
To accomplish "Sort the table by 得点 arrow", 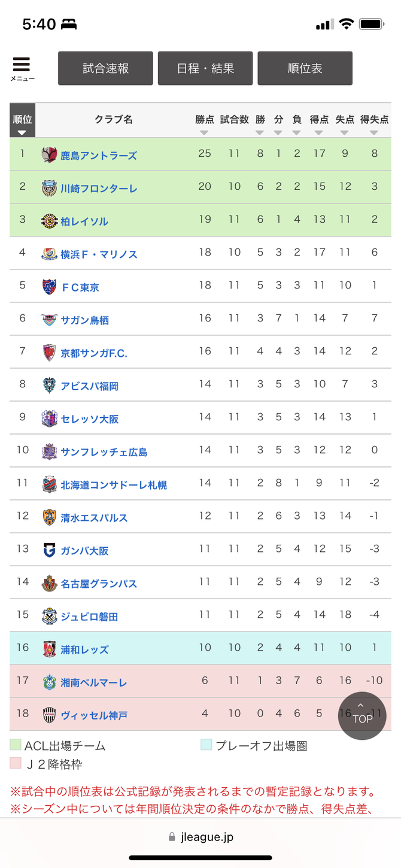I will point(319,132).
